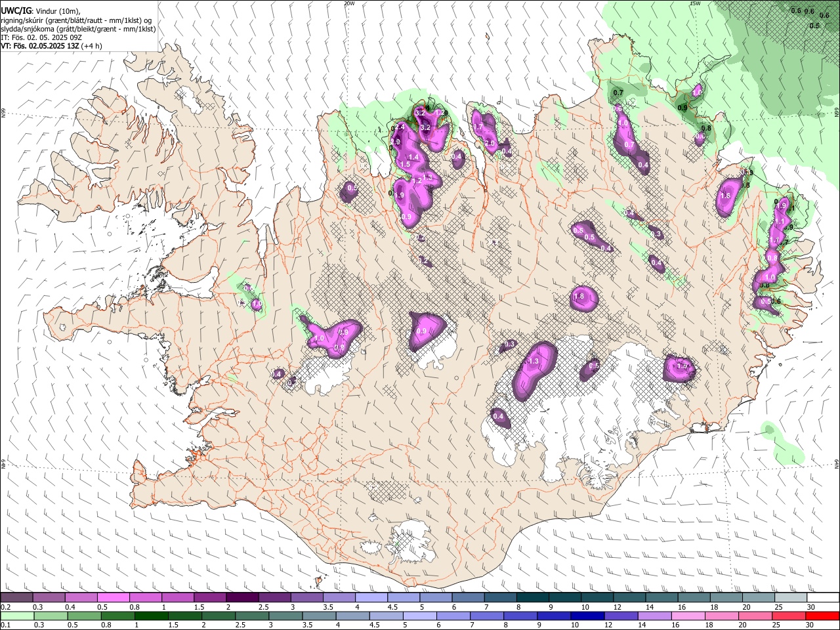840x630 pixels.
Task: Click the '64N' latitude label on right edge
Action: [837, 463]
